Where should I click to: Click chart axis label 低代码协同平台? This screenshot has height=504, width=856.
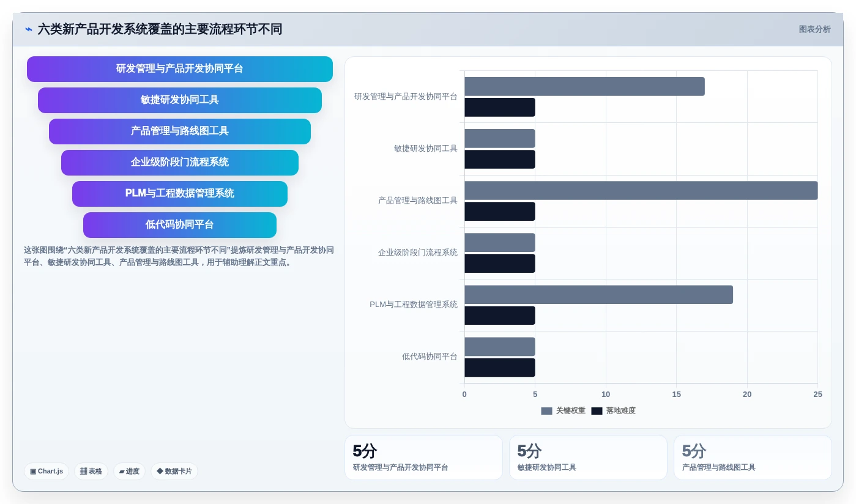[x=430, y=357]
